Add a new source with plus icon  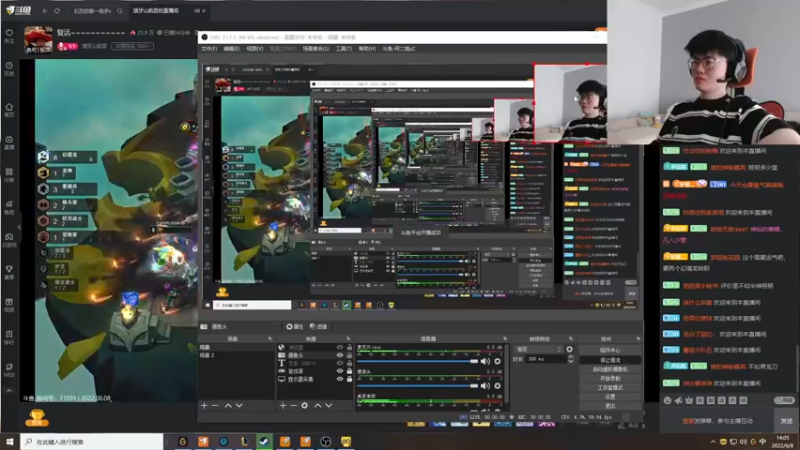click(283, 405)
